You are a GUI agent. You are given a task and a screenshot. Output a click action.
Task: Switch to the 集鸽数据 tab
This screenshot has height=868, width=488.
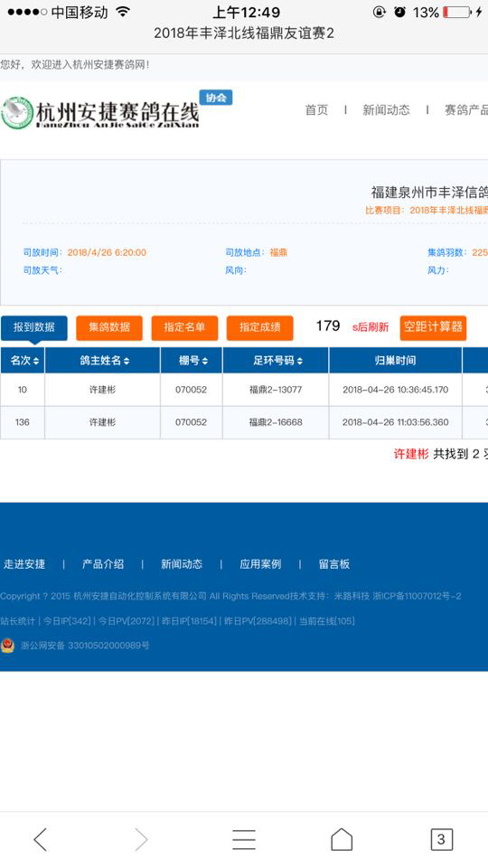(x=109, y=327)
